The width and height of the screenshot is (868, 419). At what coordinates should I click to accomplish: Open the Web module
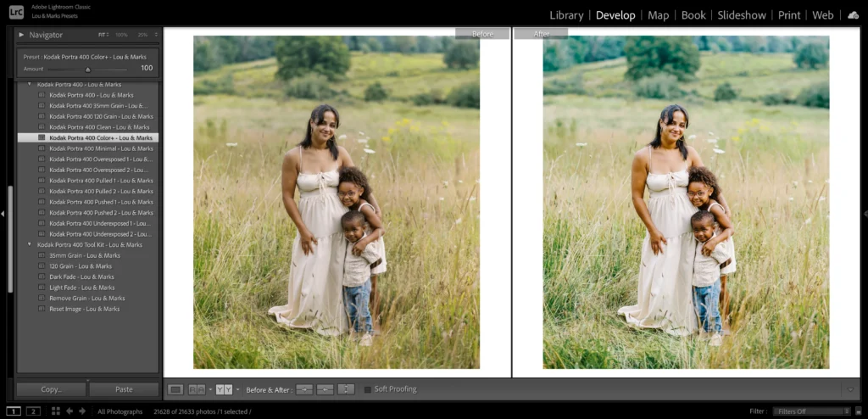[x=822, y=15]
